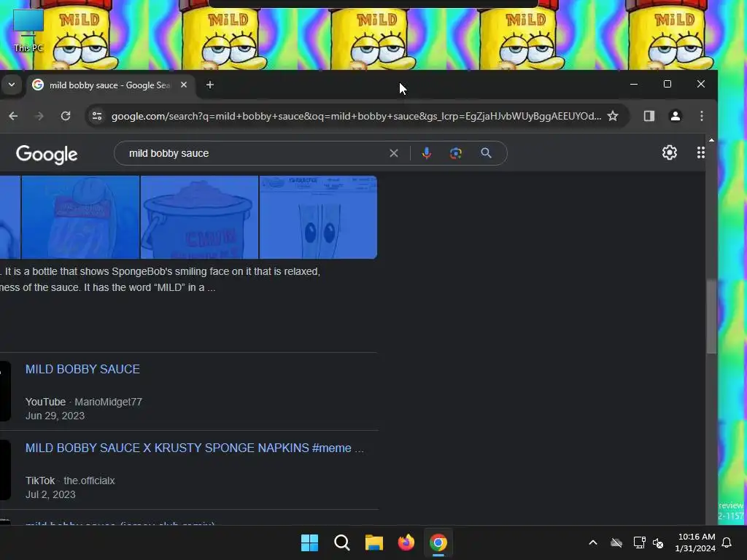Toggle Chrome side panel
Screen dimensions: 747x560
pos(649,116)
